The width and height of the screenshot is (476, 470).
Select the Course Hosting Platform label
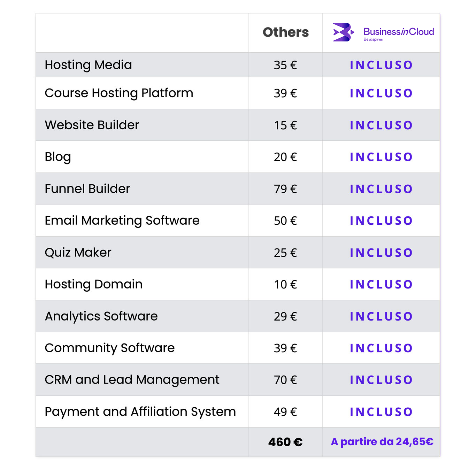(x=119, y=93)
